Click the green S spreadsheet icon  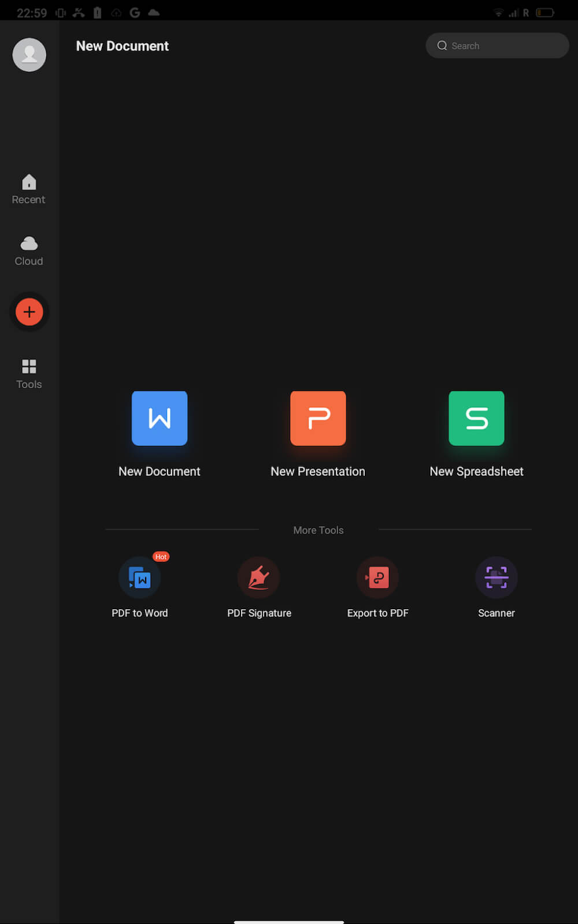[476, 419]
